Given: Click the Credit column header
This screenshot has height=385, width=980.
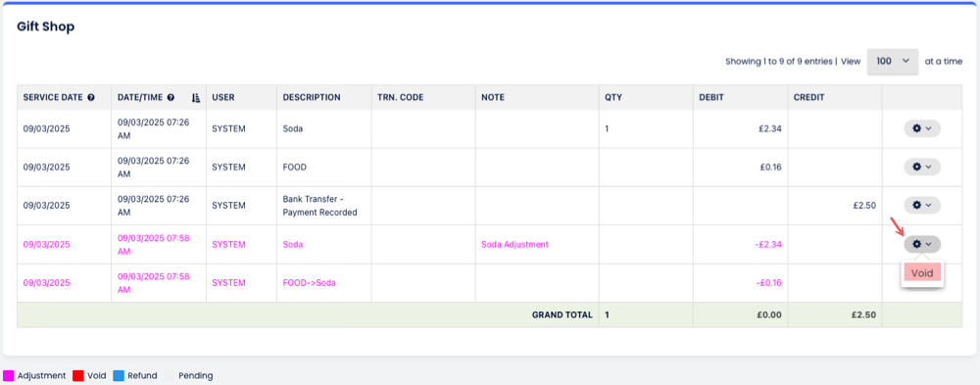Looking at the screenshot, I should (809, 98).
